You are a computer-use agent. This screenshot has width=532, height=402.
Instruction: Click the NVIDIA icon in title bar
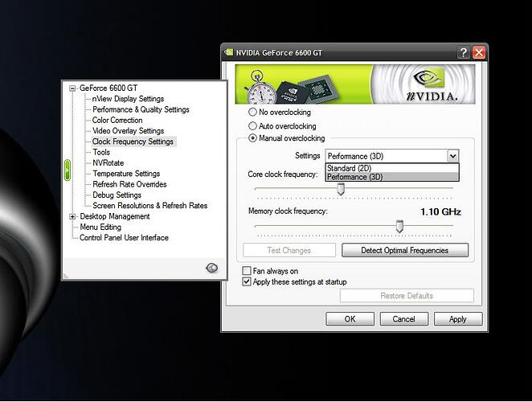tap(229, 52)
